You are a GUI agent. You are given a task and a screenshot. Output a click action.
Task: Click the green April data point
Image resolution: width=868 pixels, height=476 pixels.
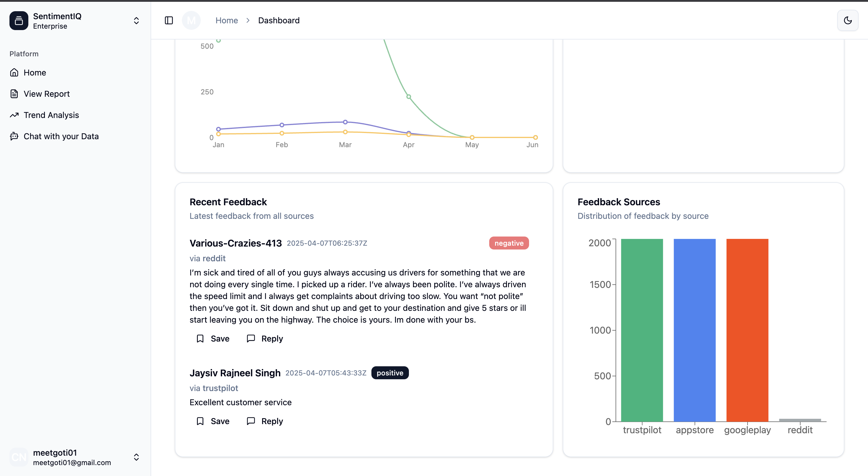(408, 97)
